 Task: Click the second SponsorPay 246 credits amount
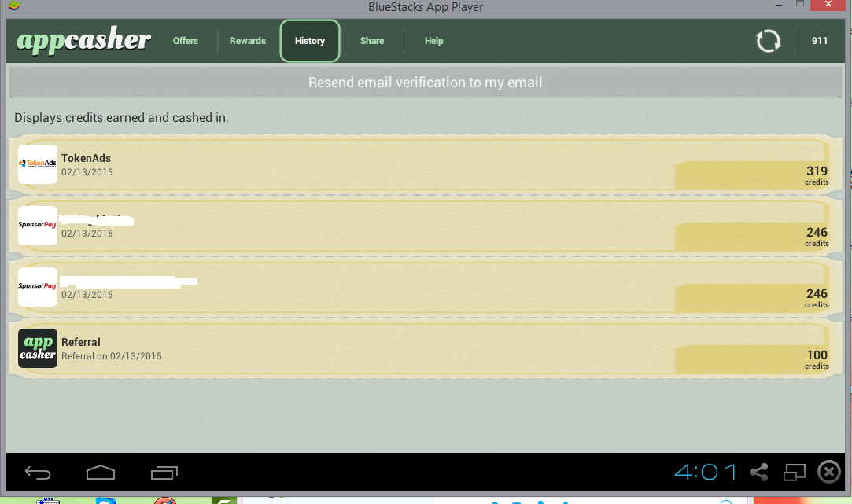coord(816,298)
